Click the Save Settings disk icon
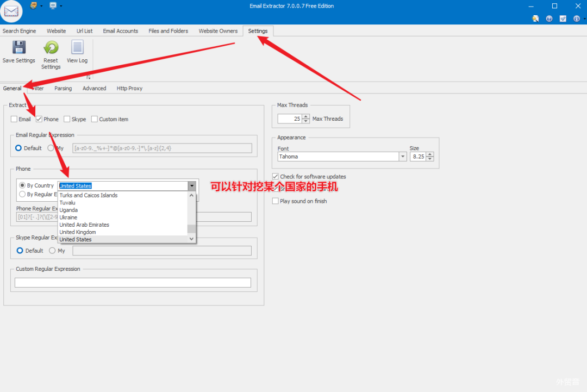Image resolution: width=587 pixels, height=392 pixels. 18,47
